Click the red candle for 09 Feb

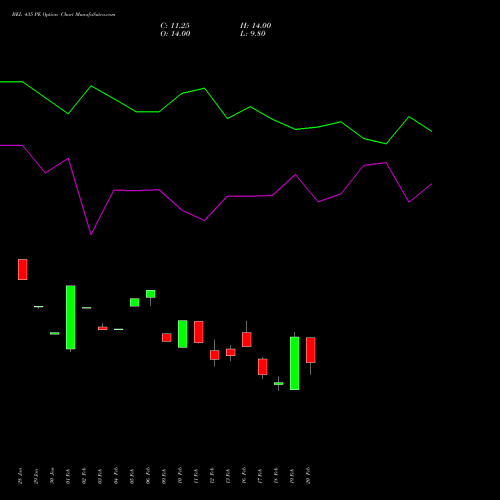[x=167, y=337]
